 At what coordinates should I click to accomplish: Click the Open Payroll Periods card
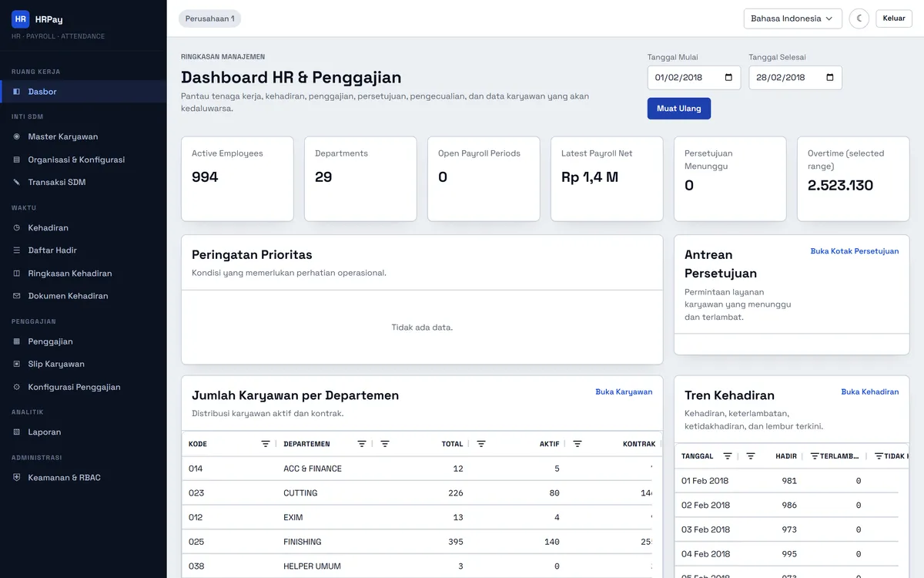[x=484, y=179]
